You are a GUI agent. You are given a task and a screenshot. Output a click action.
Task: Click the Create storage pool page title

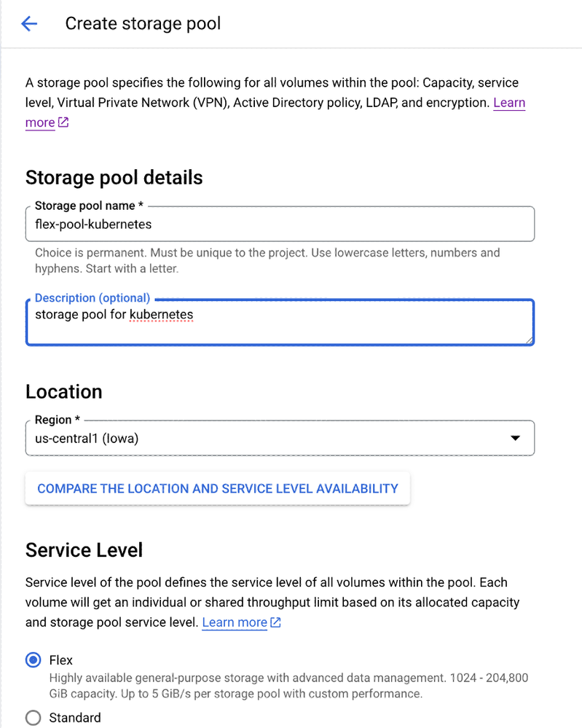[x=143, y=23]
